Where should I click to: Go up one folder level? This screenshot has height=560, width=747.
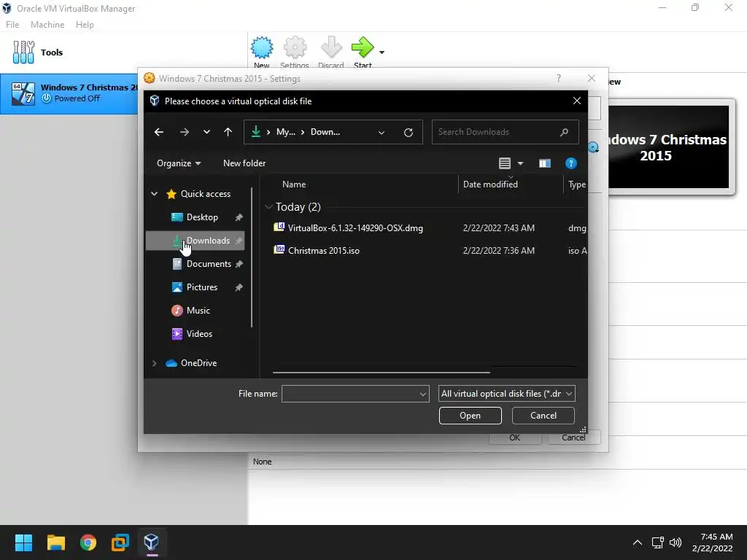(228, 132)
